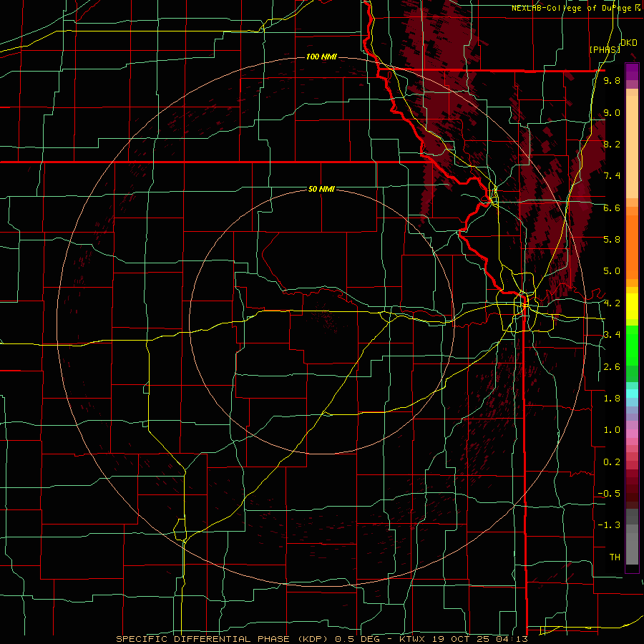
Task: Click the [PHAS] units label
Action: tap(605, 49)
